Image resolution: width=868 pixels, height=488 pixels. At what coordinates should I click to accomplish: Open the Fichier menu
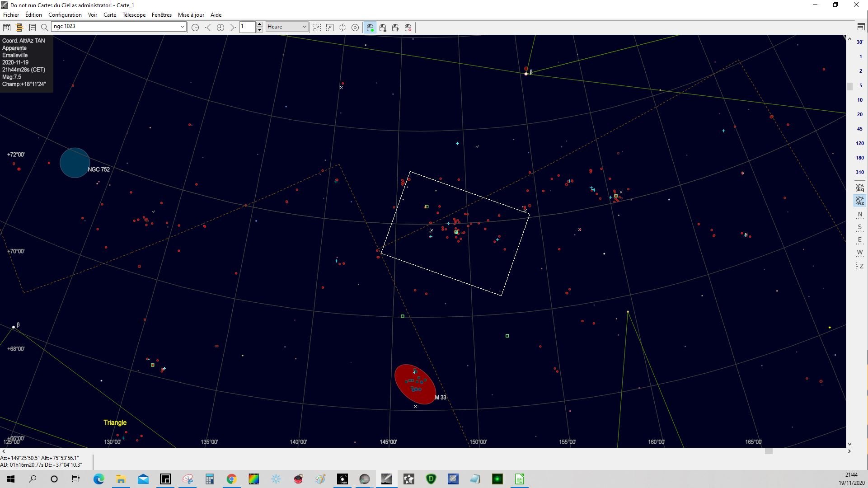click(11, 15)
